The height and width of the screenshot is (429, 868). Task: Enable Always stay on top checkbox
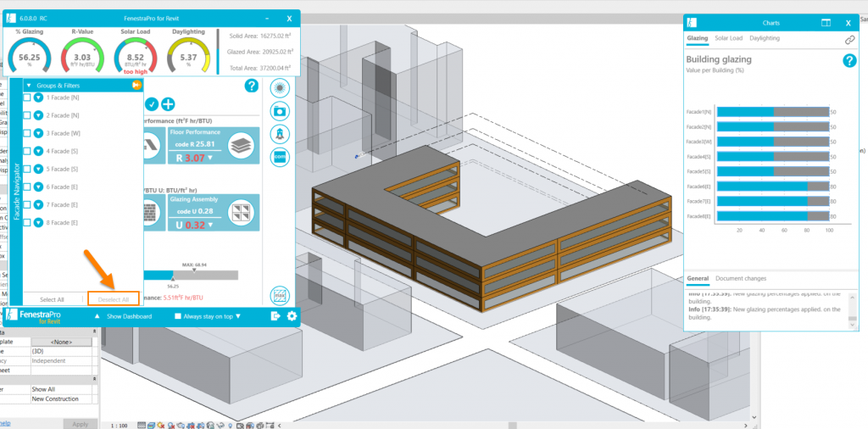[178, 316]
